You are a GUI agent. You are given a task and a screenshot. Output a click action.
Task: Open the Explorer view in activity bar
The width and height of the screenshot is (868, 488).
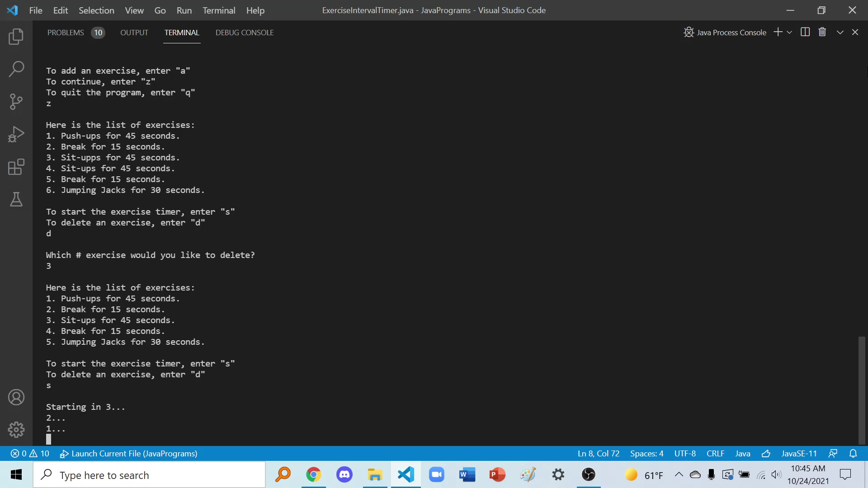(x=16, y=37)
